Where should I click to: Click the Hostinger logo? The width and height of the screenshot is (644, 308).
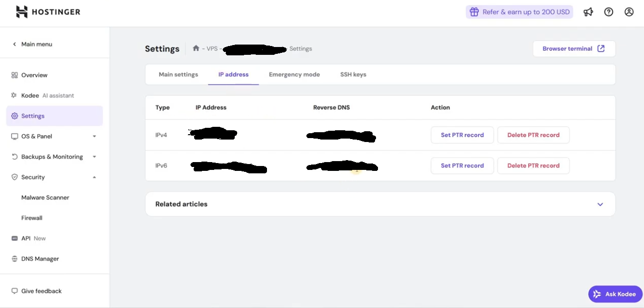pos(48,12)
